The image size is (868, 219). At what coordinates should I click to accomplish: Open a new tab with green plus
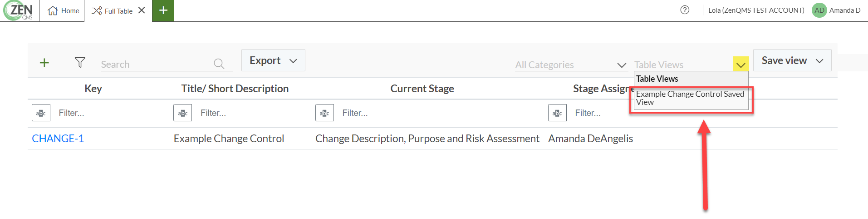163,10
